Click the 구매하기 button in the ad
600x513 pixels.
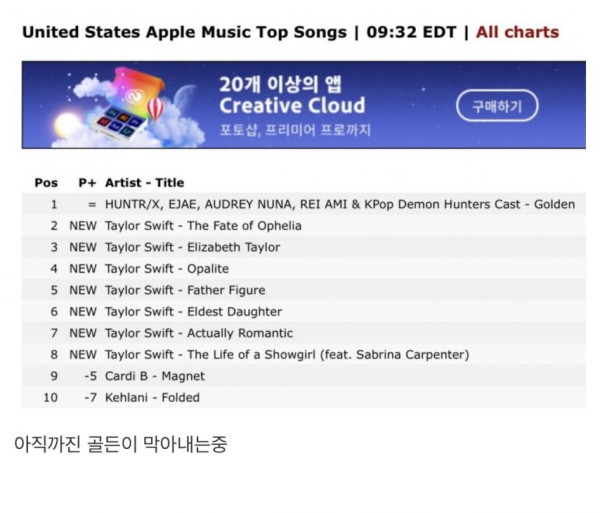[x=496, y=106]
